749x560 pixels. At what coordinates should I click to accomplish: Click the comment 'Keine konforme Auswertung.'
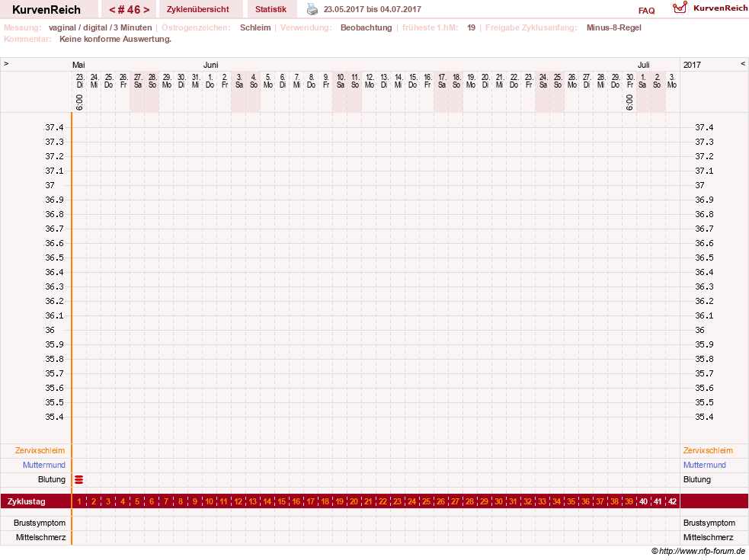pyautogui.click(x=115, y=39)
